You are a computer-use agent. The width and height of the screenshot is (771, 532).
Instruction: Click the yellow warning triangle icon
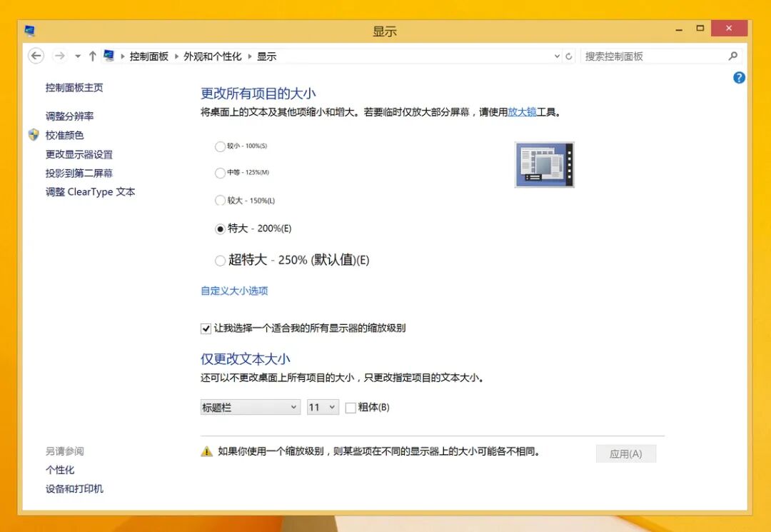point(206,451)
